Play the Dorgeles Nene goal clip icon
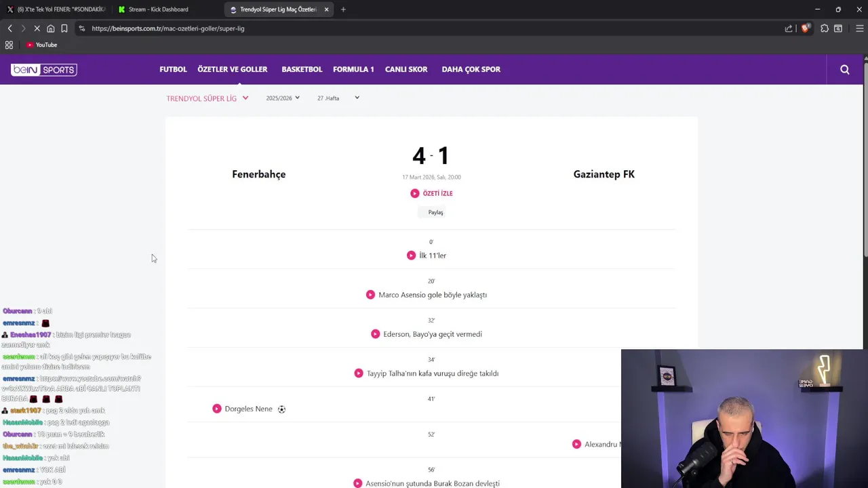Viewport: 868px width, 488px height. [217, 409]
